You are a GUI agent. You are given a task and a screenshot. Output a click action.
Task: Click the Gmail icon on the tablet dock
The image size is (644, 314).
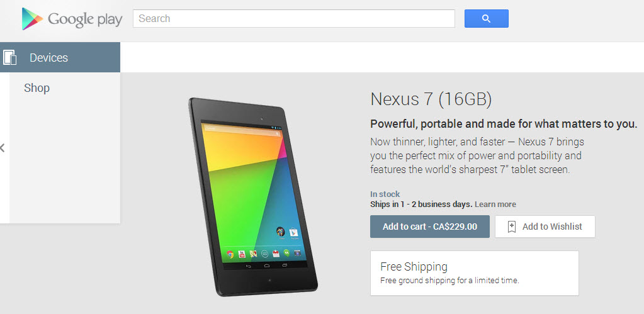point(276,254)
